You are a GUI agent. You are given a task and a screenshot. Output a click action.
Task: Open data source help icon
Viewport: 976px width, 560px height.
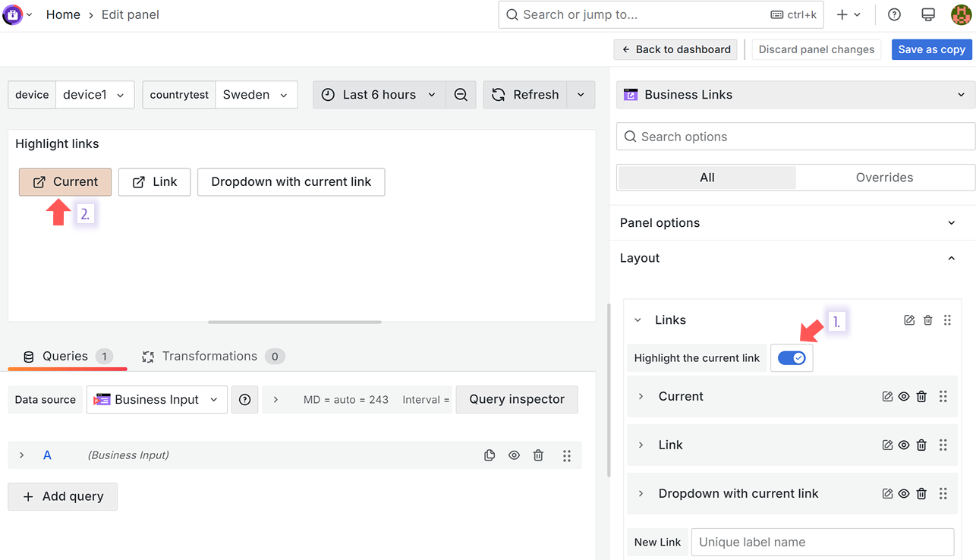tap(244, 399)
